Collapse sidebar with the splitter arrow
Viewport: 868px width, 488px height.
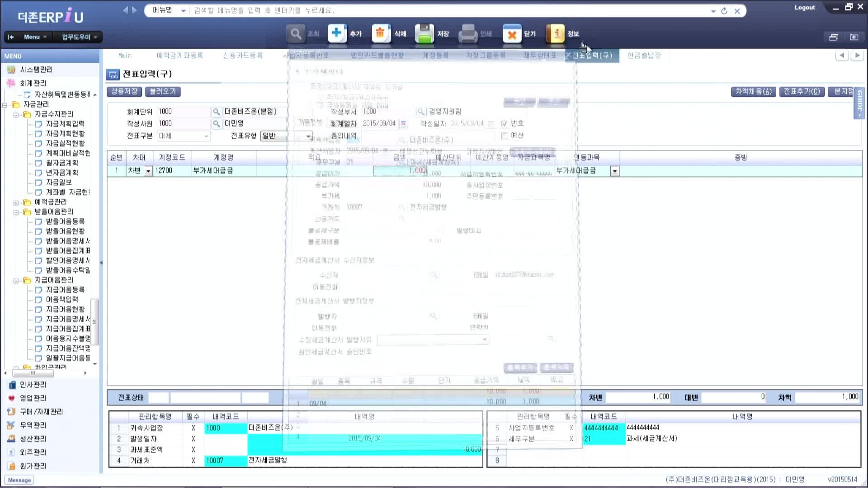coord(101,263)
